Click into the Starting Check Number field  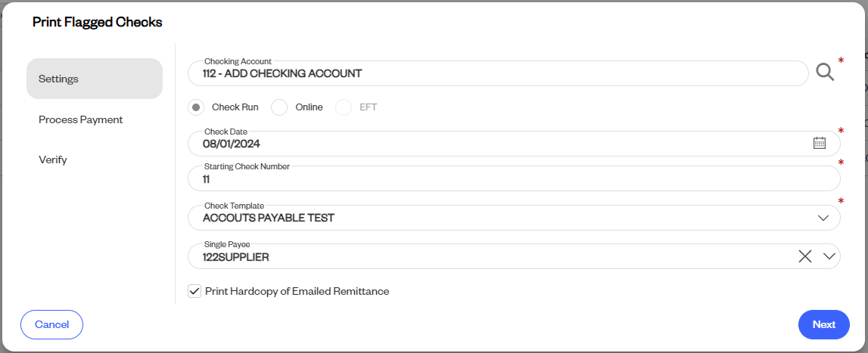(x=514, y=178)
